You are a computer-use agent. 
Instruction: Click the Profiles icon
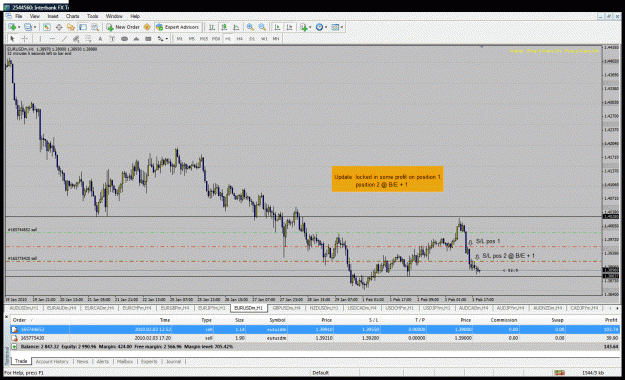(x=28, y=27)
